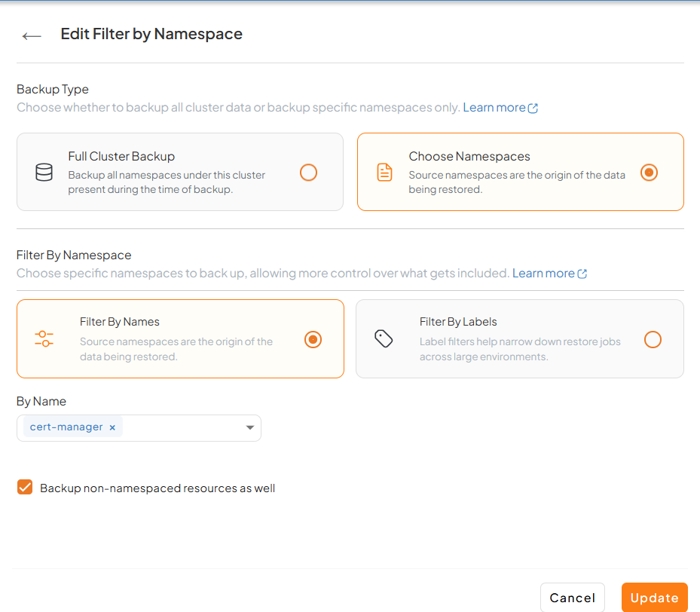
Task: Click the back arrow icon
Action: click(x=32, y=36)
